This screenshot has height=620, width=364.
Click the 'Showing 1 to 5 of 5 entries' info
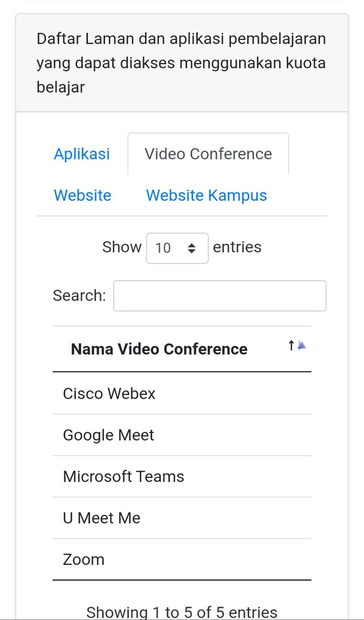(x=181, y=612)
